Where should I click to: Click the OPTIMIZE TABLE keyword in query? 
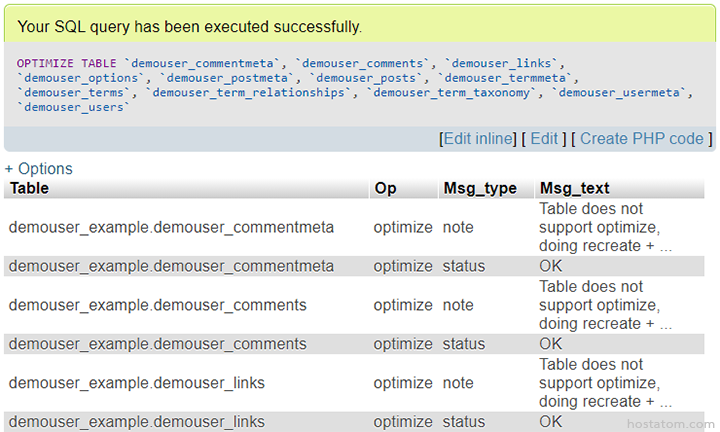coord(67,63)
